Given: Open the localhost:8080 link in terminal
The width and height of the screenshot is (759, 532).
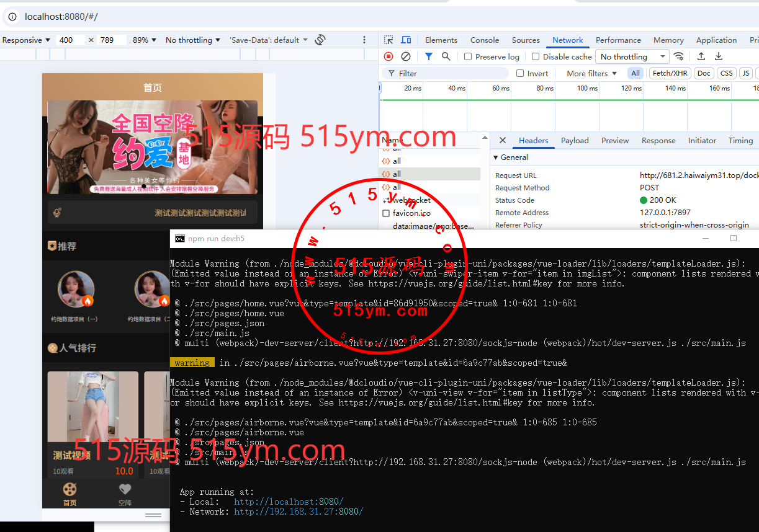Looking at the screenshot, I should [289, 502].
